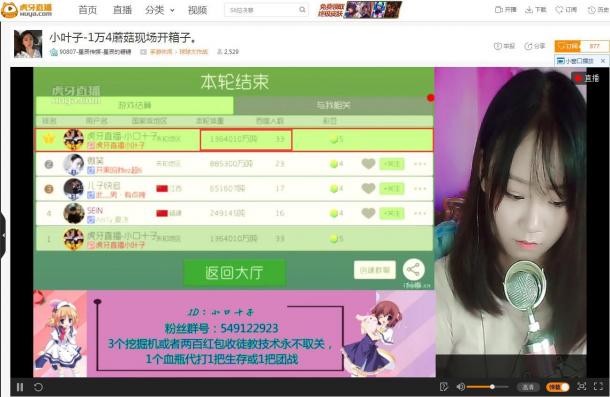Toggle the 弹幕 danmaku switch
Screen dimensions: 610x397
558,387
